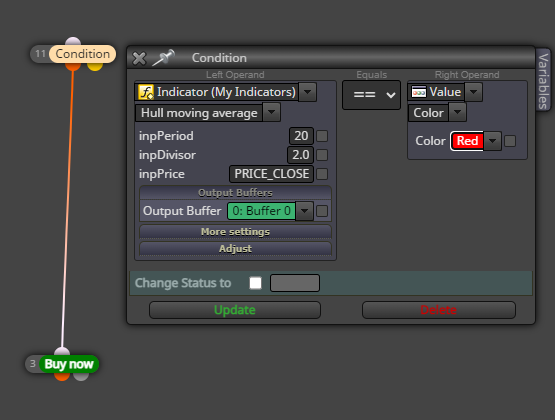Screen dimensions: 555x420
Task: Expand the Adjust section
Action: tap(235, 249)
